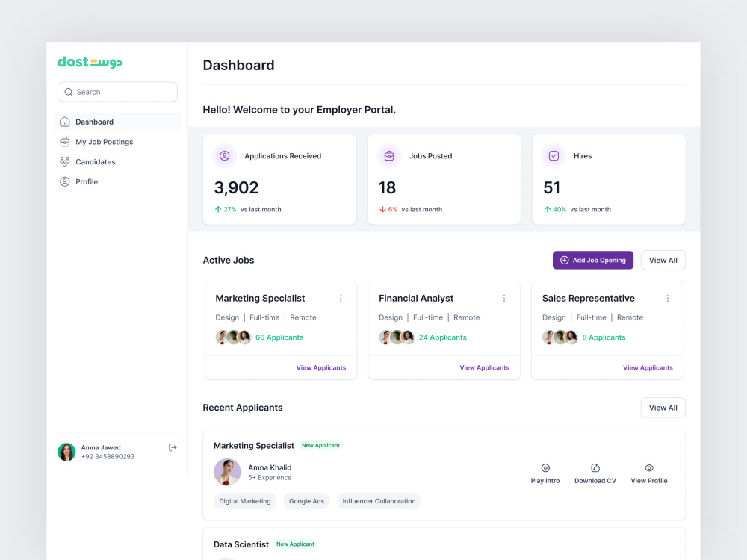Click the +92 3458890293 phone number
The height and width of the screenshot is (560, 747).
[x=108, y=457]
